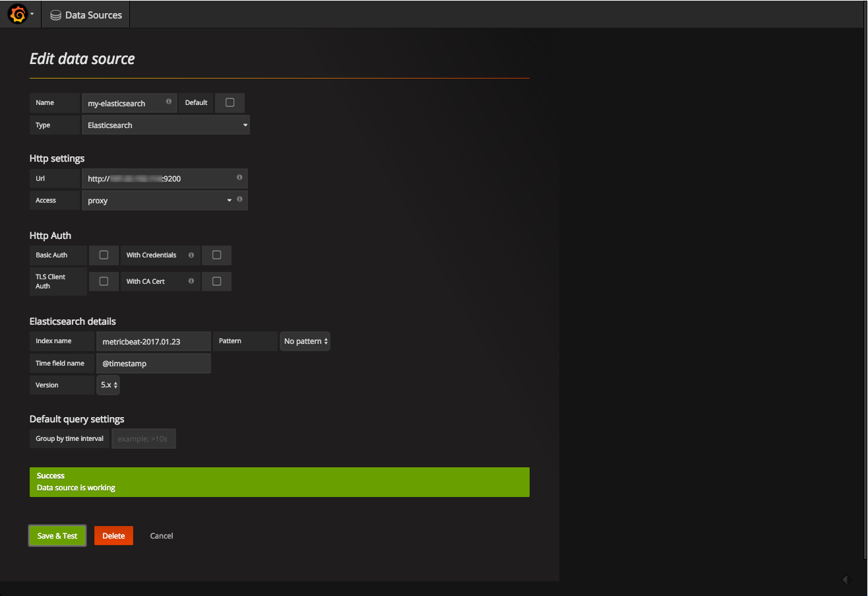Tick the With Credentials checkbox
The width and height of the screenshot is (868, 596).
(216, 255)
